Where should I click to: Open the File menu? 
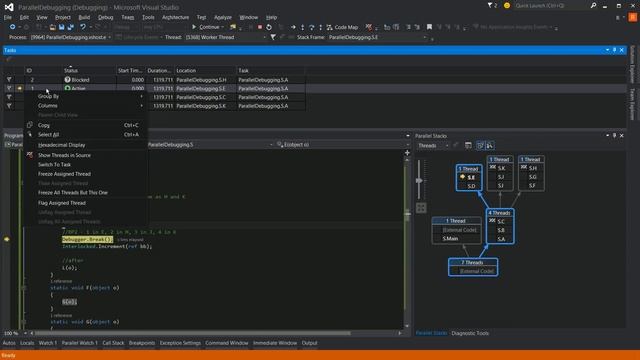click(8, 18)
